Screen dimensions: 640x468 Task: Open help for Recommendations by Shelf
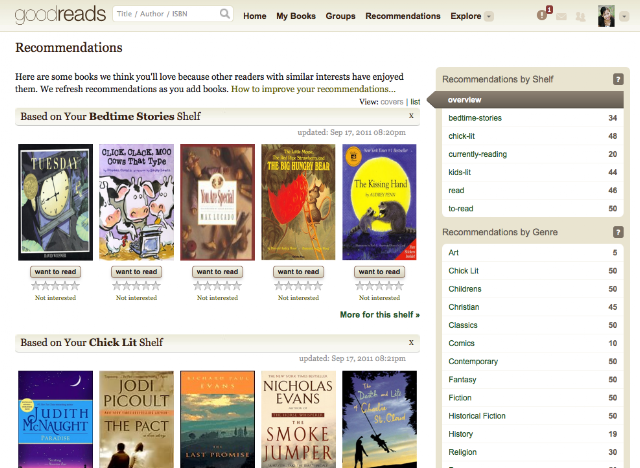(618, 79)
